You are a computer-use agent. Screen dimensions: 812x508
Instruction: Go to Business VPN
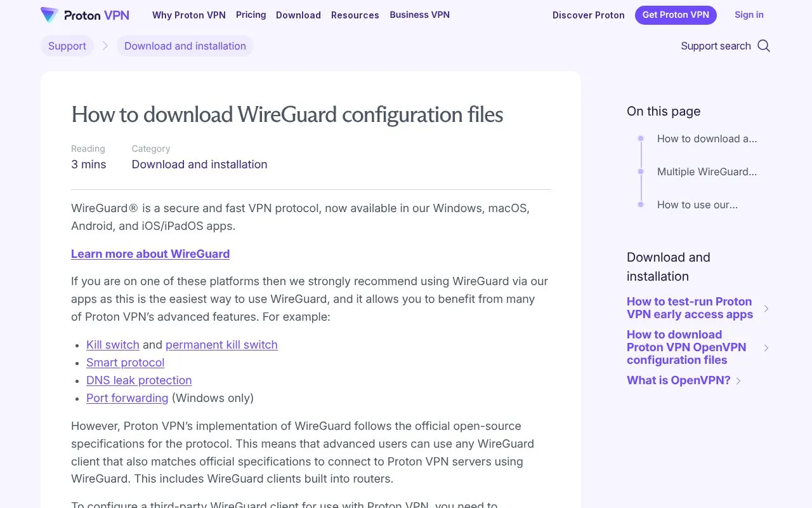pos(419,15)
